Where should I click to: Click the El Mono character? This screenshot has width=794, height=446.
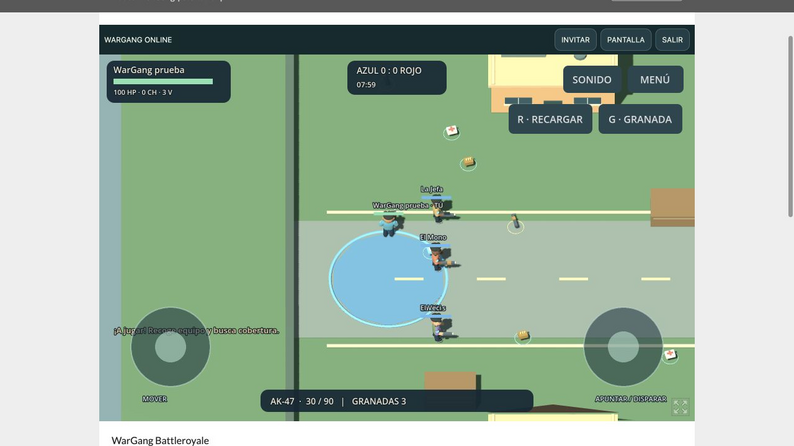(x=438, y=258)
